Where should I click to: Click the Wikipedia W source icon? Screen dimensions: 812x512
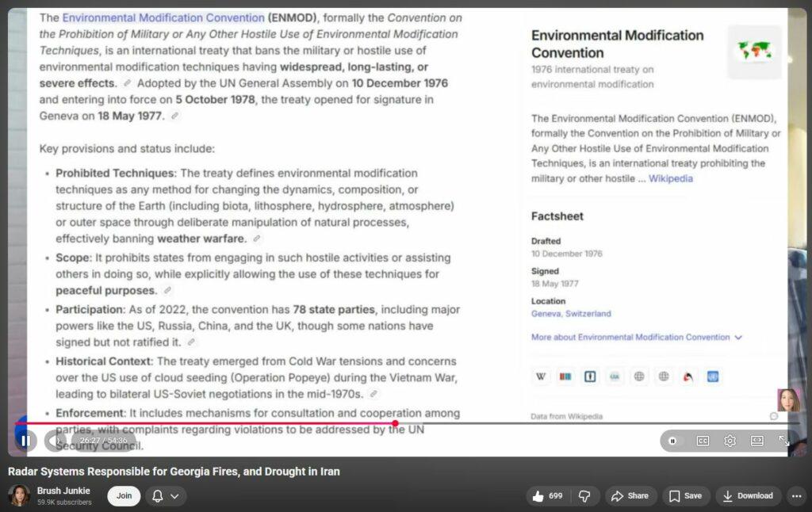click(x=541, y=376)
